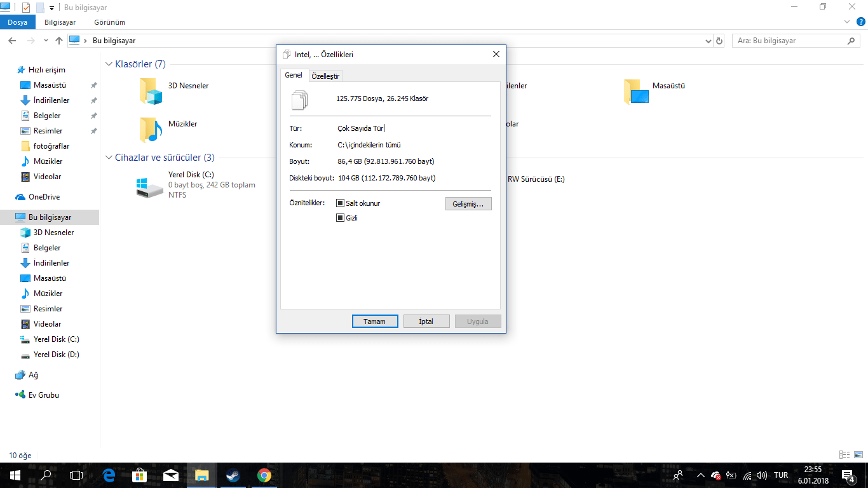Open the Action Center notifications
Viewport: 868px width, 488px height.
[848, 475]
